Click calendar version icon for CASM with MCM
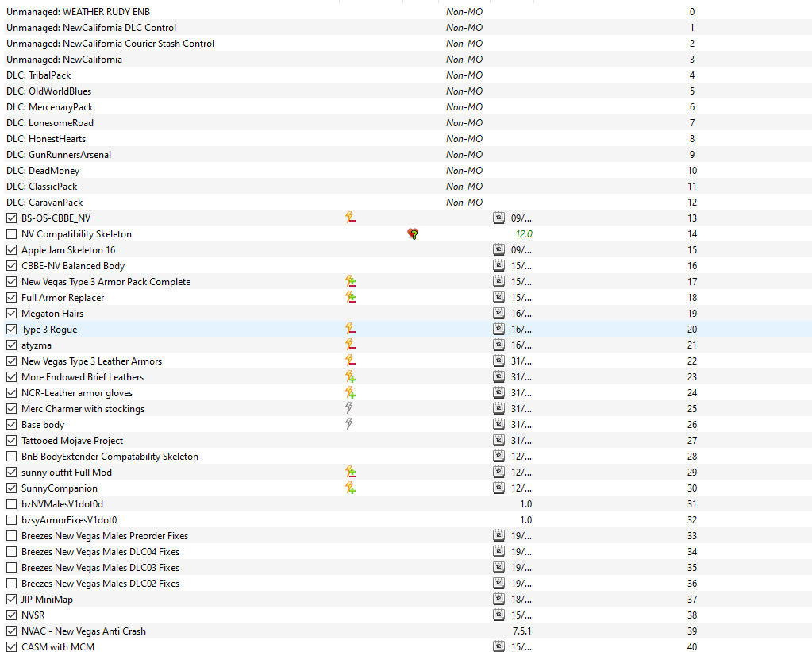812x652 pixels. [498, 646]
